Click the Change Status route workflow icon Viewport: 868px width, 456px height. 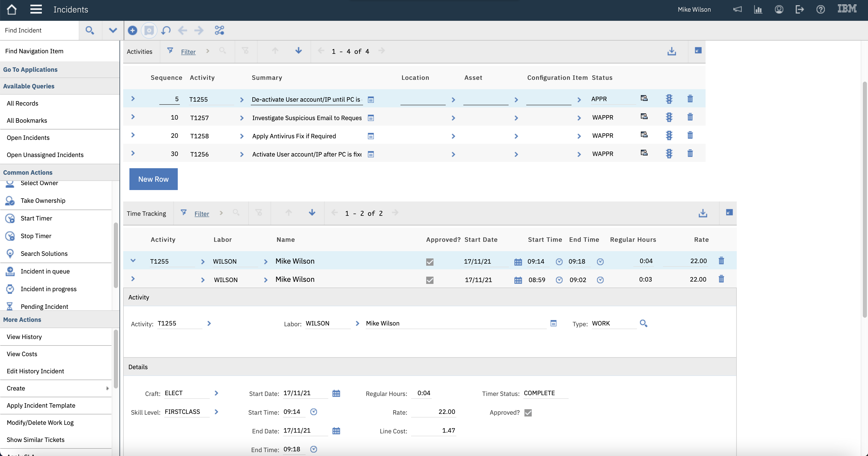(x=219, y=30)
